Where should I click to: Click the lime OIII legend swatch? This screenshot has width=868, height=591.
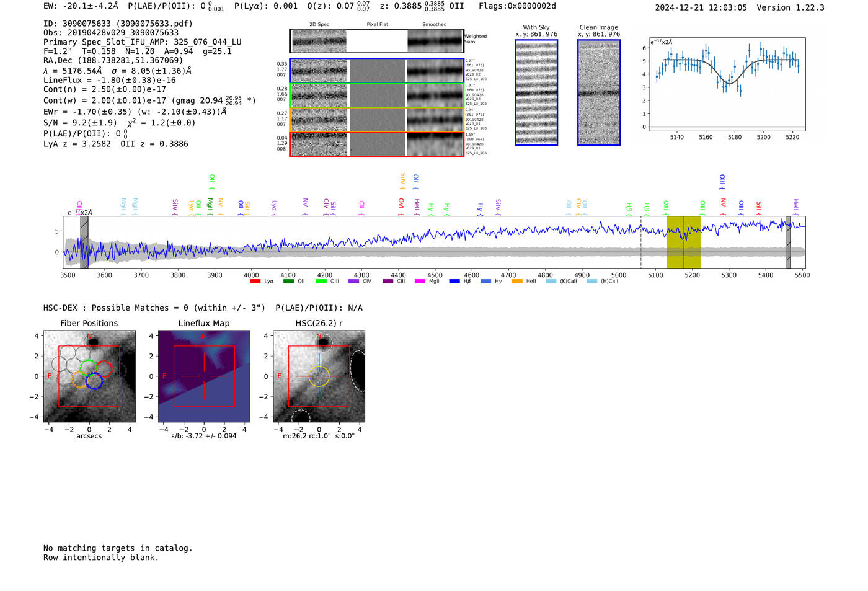click(x=321, y=281)
